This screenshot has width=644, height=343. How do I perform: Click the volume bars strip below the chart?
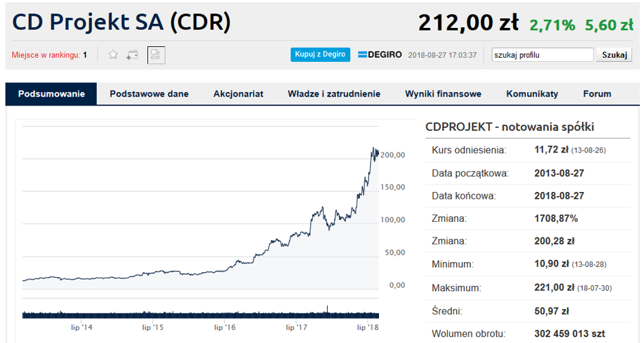pyautogui.click(x=200, y=314)
